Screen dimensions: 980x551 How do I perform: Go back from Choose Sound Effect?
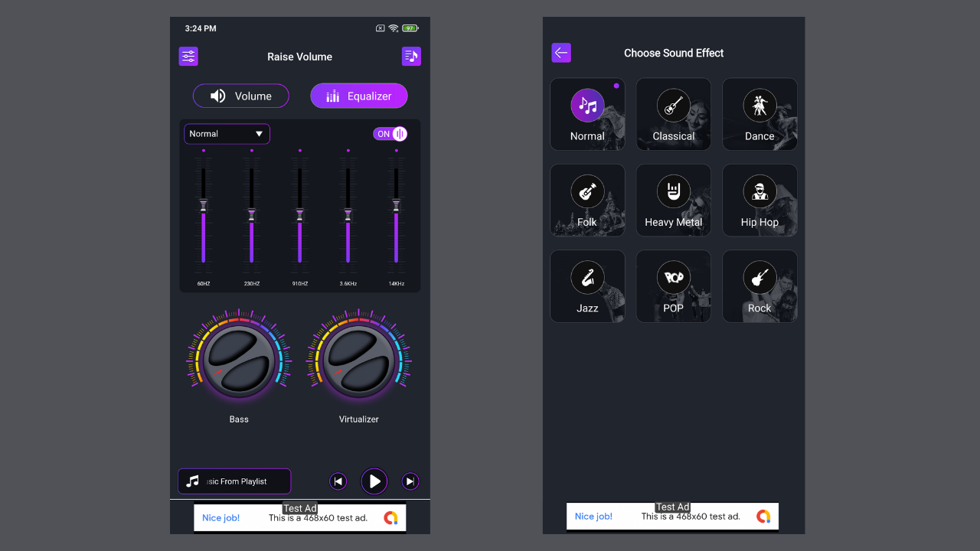[x=561, y=53]
